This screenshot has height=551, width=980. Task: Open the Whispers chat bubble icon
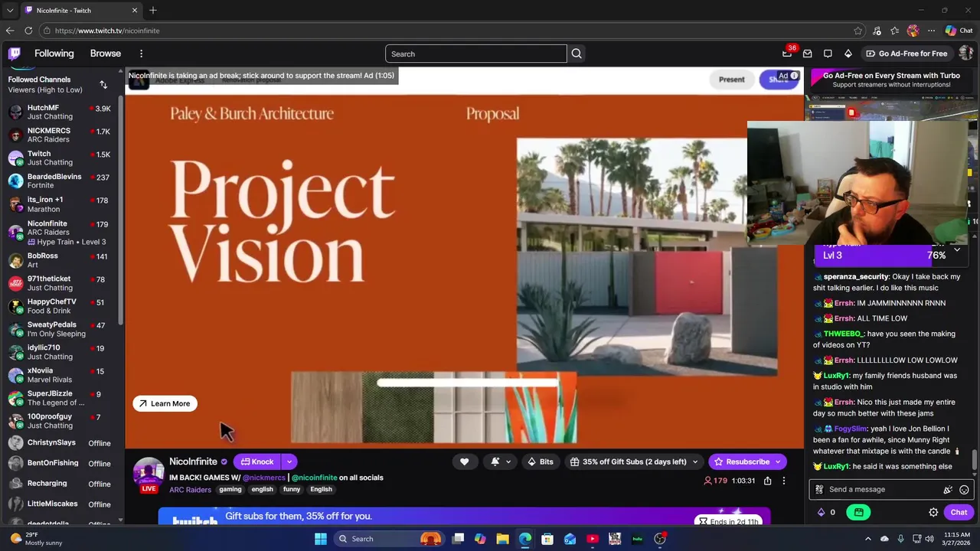[x=828, y=54]
